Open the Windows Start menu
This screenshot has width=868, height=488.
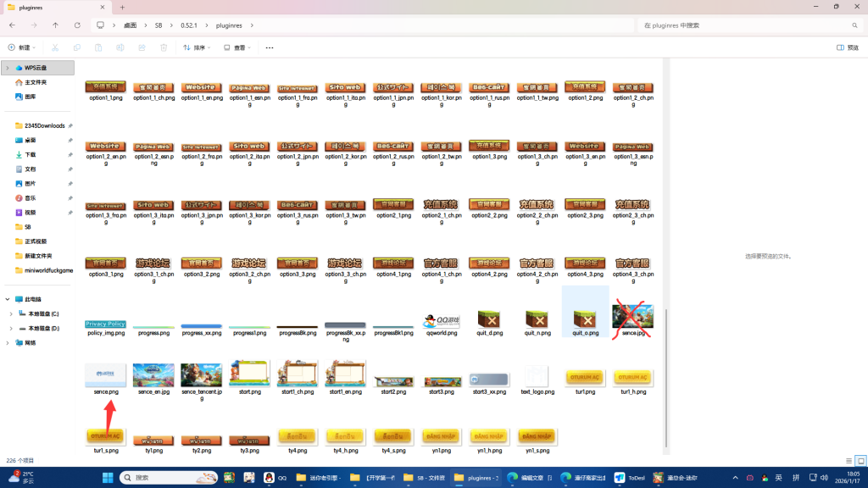(108, 478)
